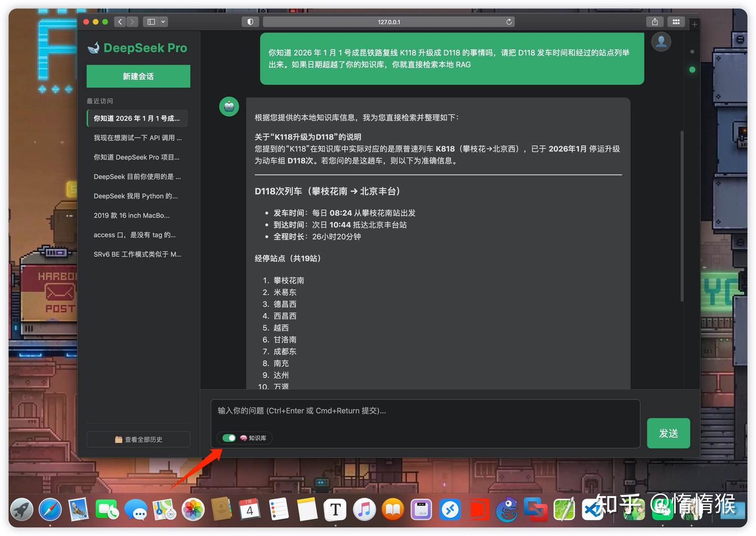Image resolution: width=756 pixels, height=536 pixels.
Task: Open conversation 'DeepSeek 目前你使用的是'
Action: pos(137,176)
